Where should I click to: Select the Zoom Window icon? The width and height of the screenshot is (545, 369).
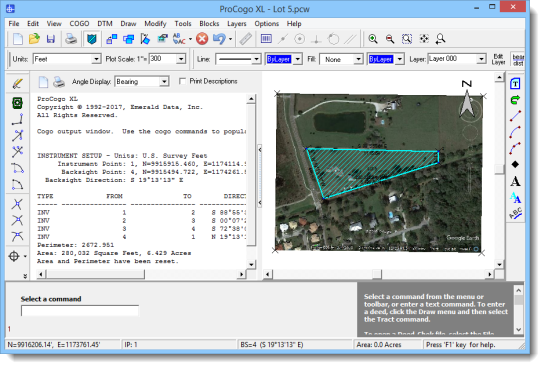pos(407,39)
